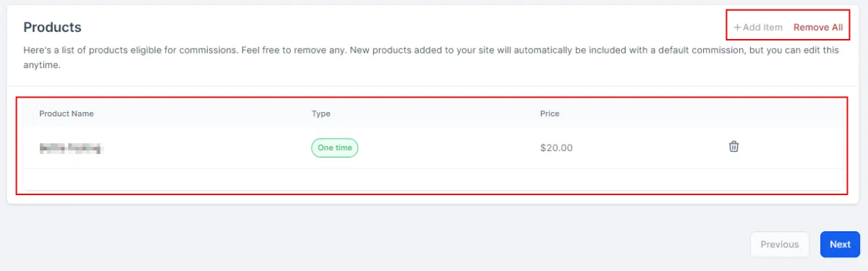This screenshot has height=271, width=868.
Task: Remove all products with Remove All
Action: pos(818,27)
